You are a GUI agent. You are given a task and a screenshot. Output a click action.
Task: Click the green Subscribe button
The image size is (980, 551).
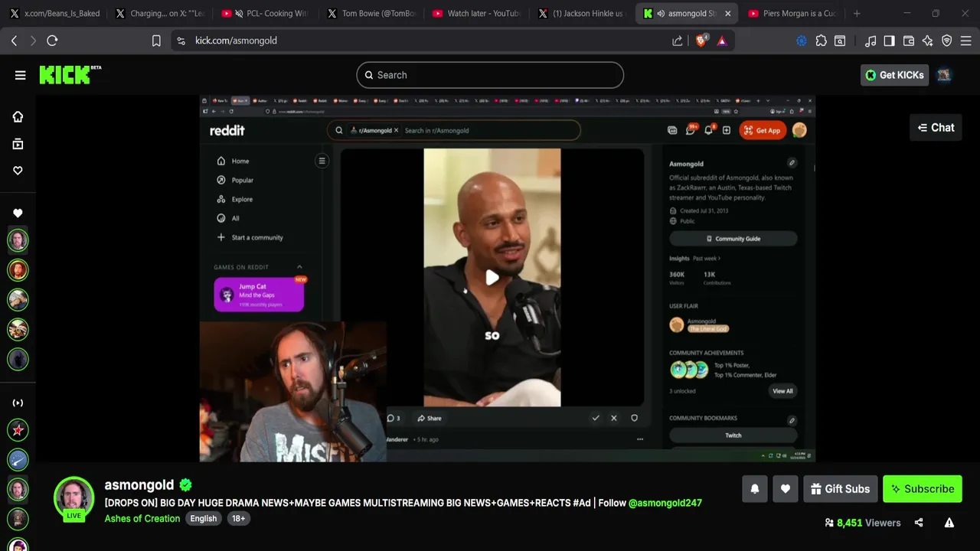(x=922, y=489)
